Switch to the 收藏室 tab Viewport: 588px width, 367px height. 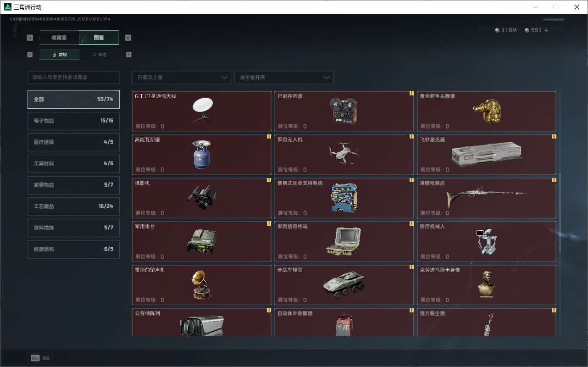pos(59,38)
